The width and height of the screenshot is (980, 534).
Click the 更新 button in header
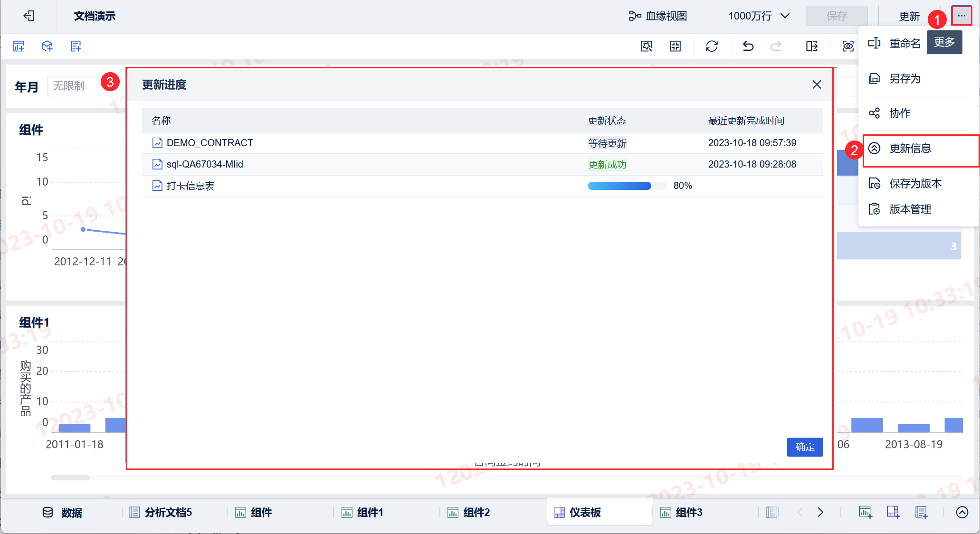click(909, 16)
